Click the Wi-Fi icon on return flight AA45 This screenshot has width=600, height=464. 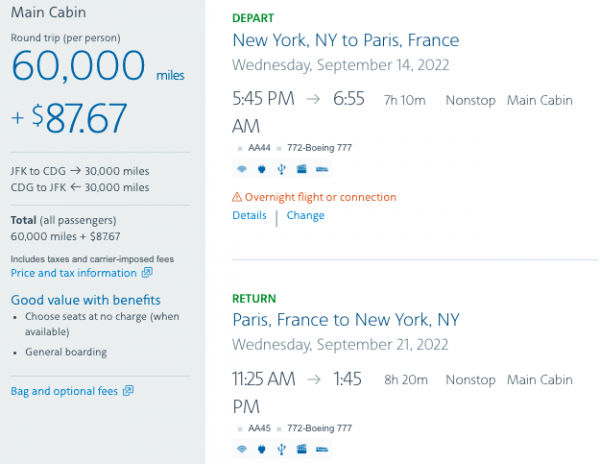pyautogui.click(x=241, y=448)
